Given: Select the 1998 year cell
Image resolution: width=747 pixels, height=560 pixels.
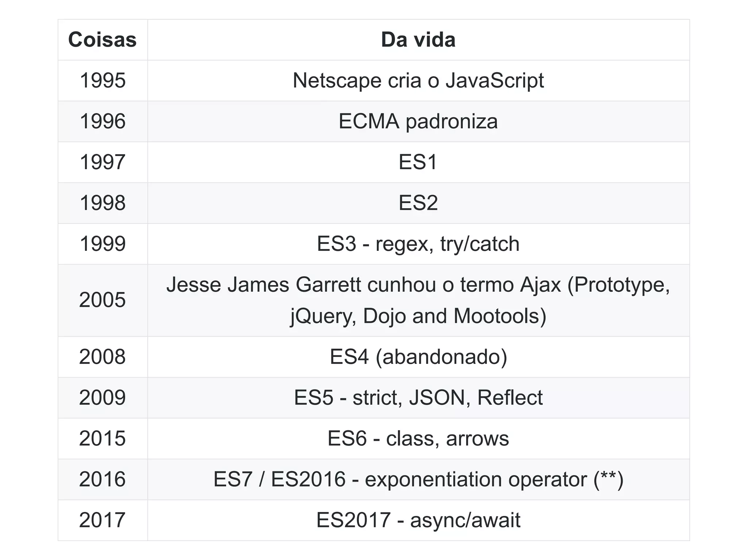Looking at the screenshot, I should point(102,203).
